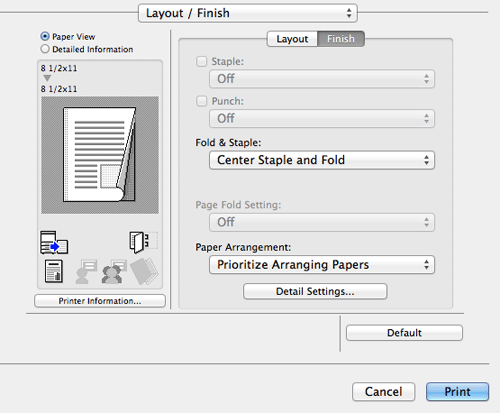This screenshot has height=413, width=500.
Task: Cancel the print dialog
Action: point(383,392)
